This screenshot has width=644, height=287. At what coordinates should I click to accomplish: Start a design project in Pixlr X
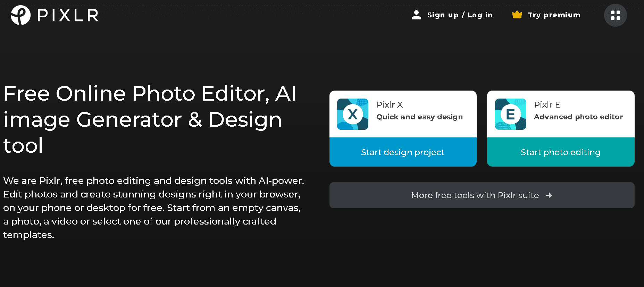pos(403,152)
